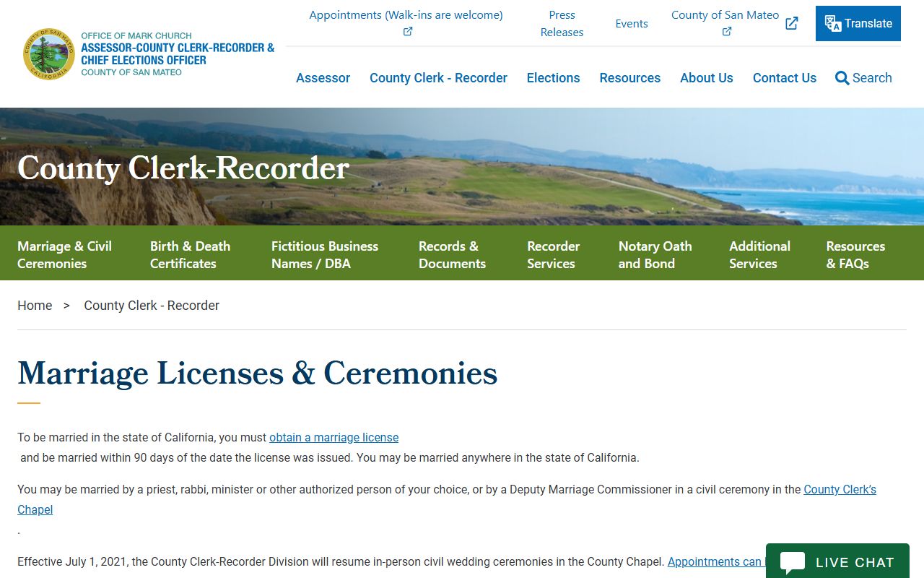Open the County Clerk's Chapel link
The width and height of the screenshot is (924, 578).
(840, 490)
